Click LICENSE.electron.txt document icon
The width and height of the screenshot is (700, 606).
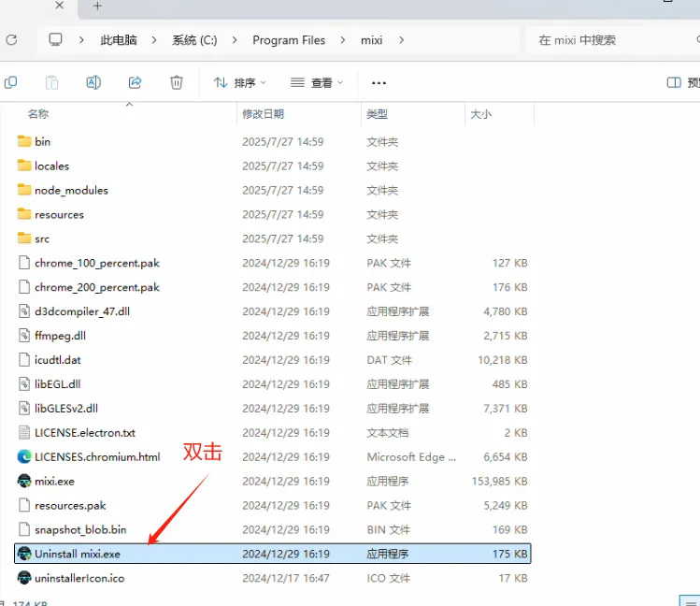(24, 432)
